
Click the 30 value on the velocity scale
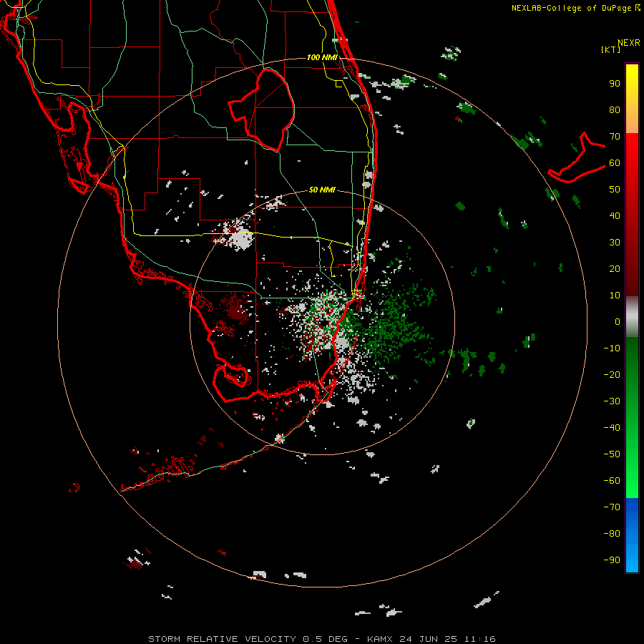615,243
